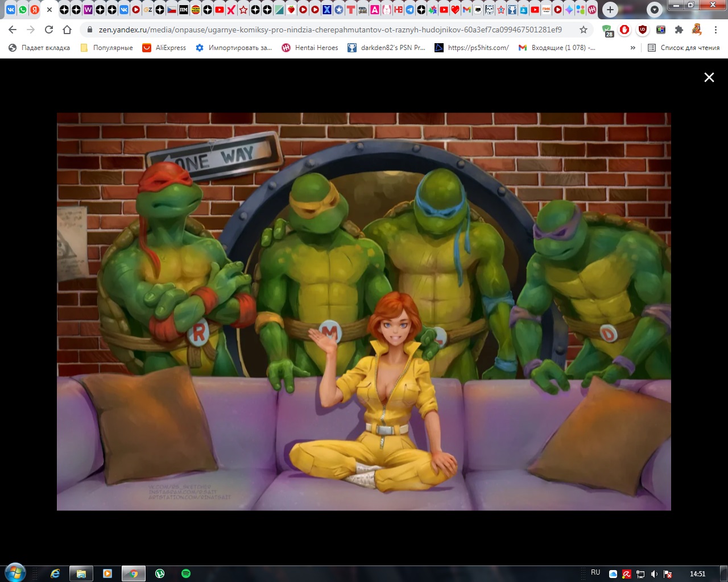728x582 pixels.
Task: Close the active tab
Action: tap(49, 10)
